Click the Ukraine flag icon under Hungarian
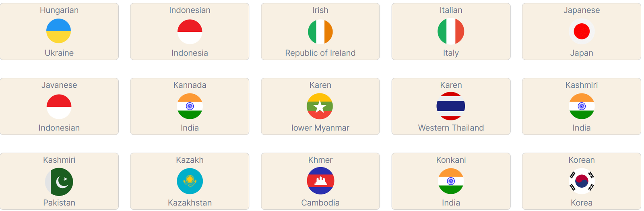This screenshot has width=644, height=211. click(59, 31)
